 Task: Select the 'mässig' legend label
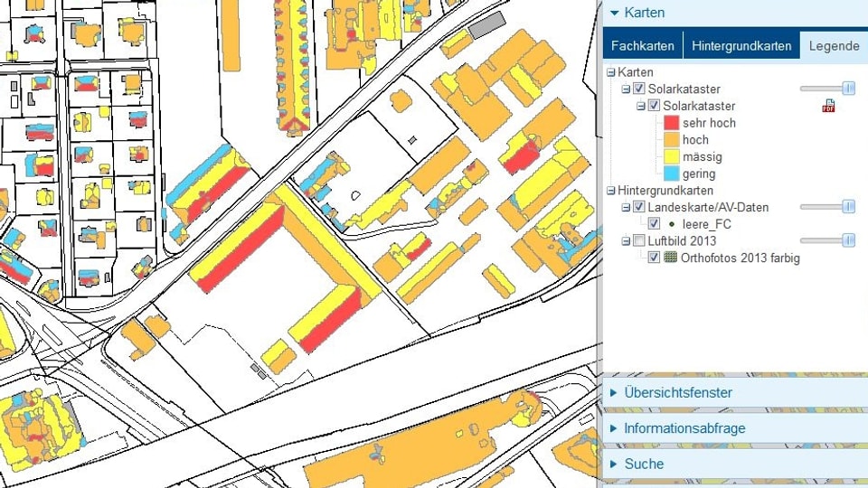tap(702, 156)
